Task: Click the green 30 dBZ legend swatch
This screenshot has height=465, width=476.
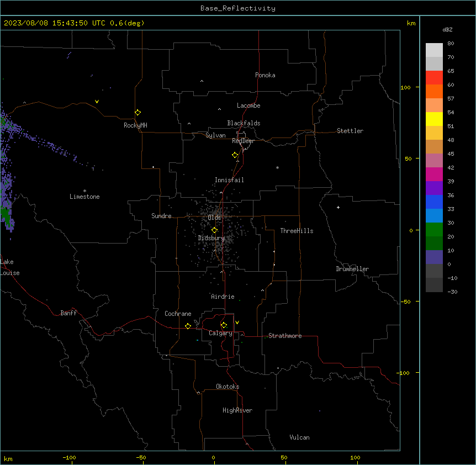Action: [x=434, y=230]
